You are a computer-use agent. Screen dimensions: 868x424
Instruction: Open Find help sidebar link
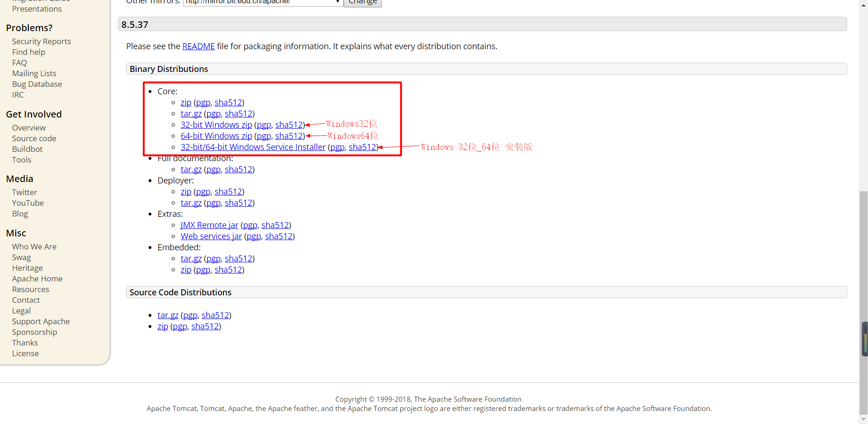point(29,52)
